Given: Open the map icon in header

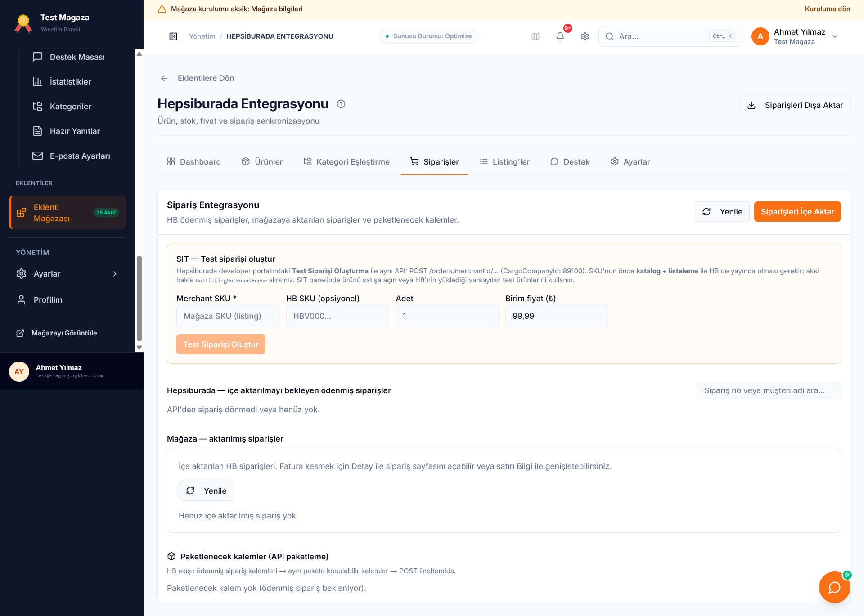Looking at the screenshot, I should (535, 36).
